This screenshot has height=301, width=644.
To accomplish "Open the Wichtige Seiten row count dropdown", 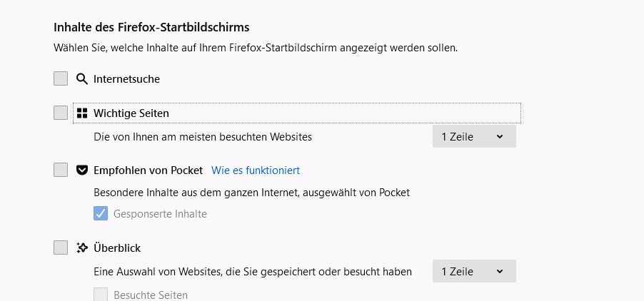I will (474, 136).
